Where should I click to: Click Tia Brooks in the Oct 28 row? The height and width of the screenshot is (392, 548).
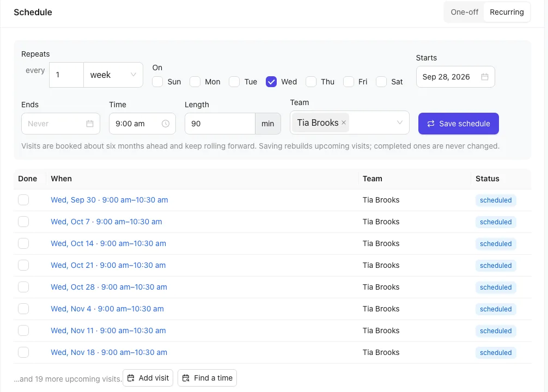click(381, 287)
